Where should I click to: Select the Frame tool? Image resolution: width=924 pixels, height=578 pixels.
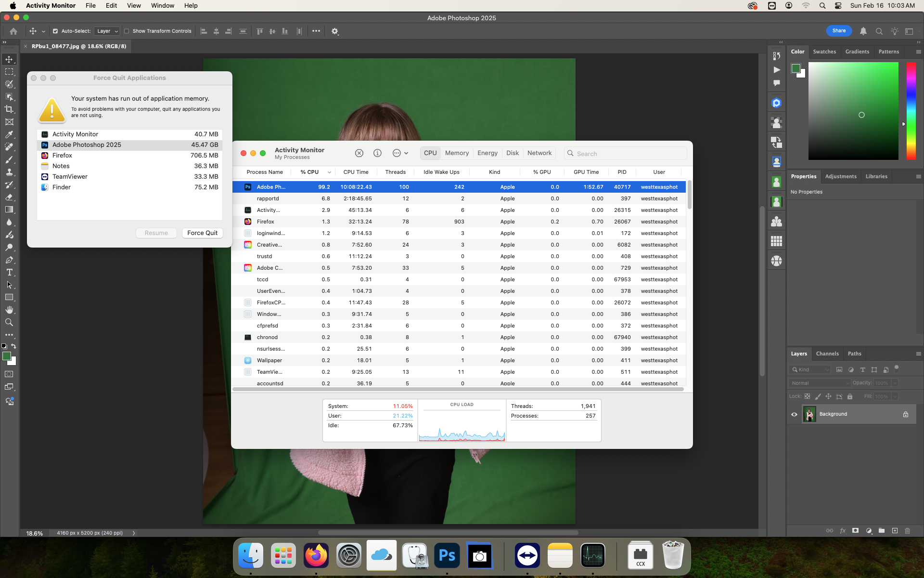(9, 122)
